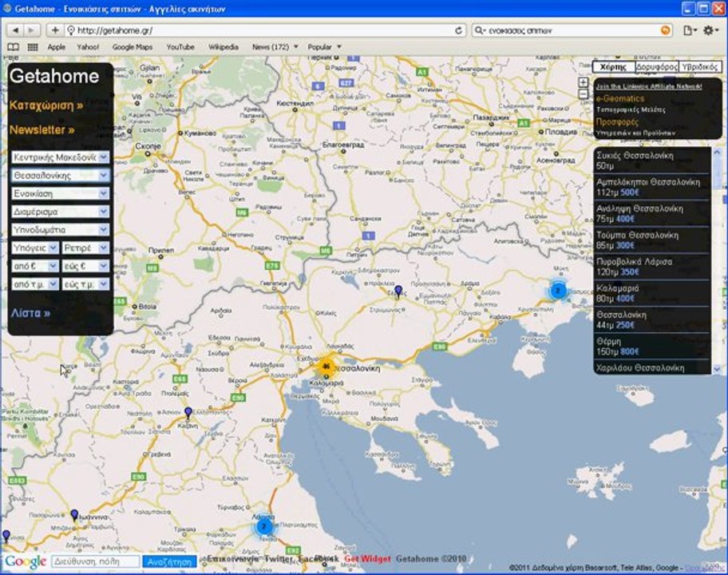Open listing Αμπελόκηποι Θεσσαλονίκη 112τμ

point(652,187)
